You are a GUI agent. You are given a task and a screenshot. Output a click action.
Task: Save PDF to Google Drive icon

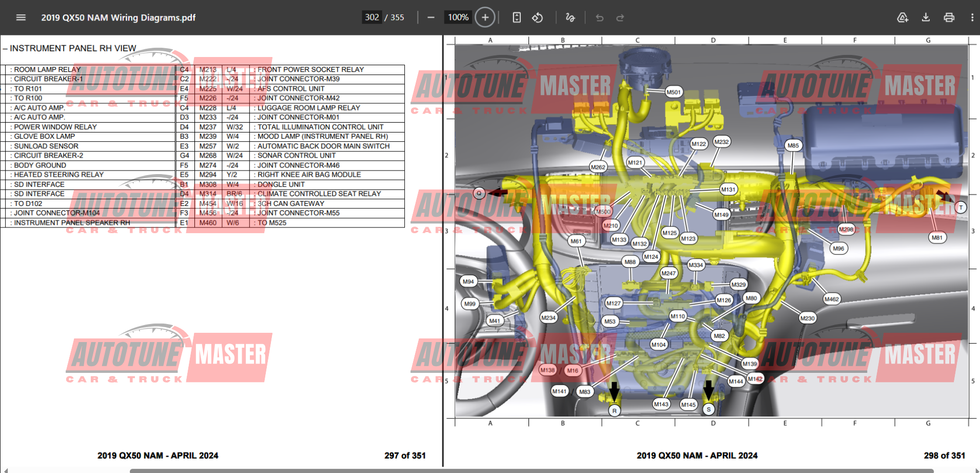click(903, 17)
